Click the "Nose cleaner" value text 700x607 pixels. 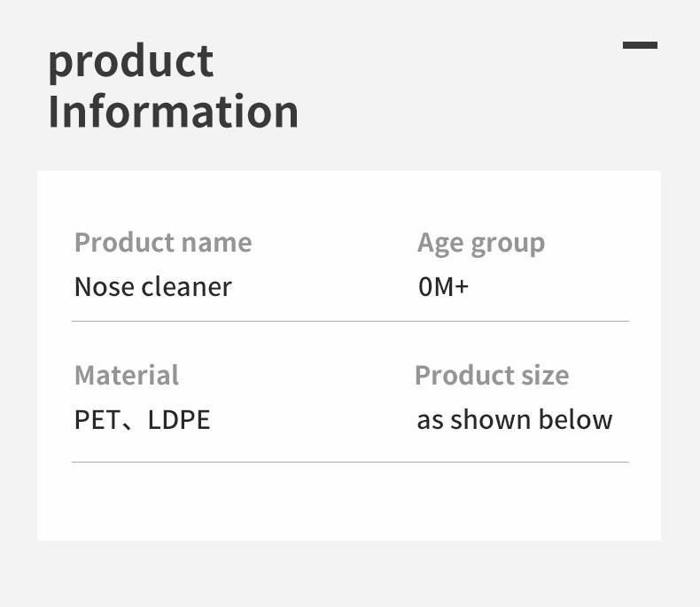(152, 287)
